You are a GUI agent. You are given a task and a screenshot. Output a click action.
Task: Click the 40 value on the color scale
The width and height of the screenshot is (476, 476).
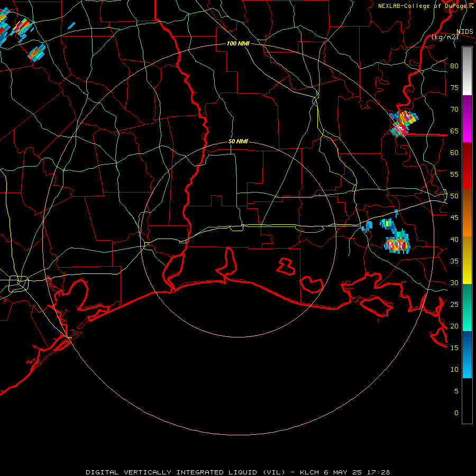click(454, 239)
